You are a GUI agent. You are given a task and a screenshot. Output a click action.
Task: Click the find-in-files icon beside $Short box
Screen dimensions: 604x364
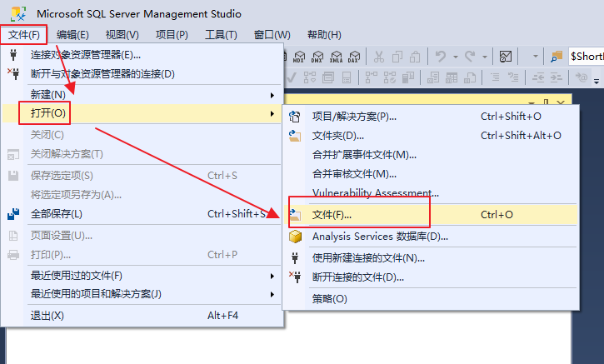[x=557, y=57]
